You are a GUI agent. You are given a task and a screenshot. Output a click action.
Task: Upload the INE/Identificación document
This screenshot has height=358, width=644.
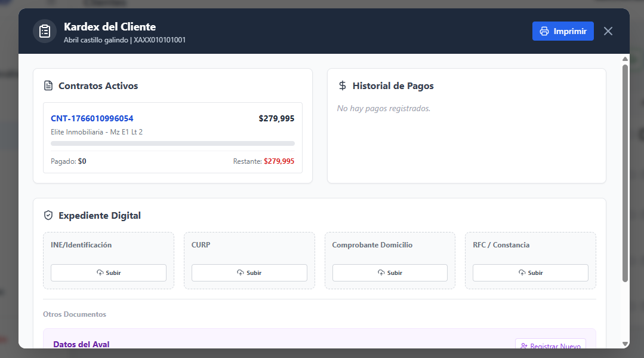tap(109, 273)
